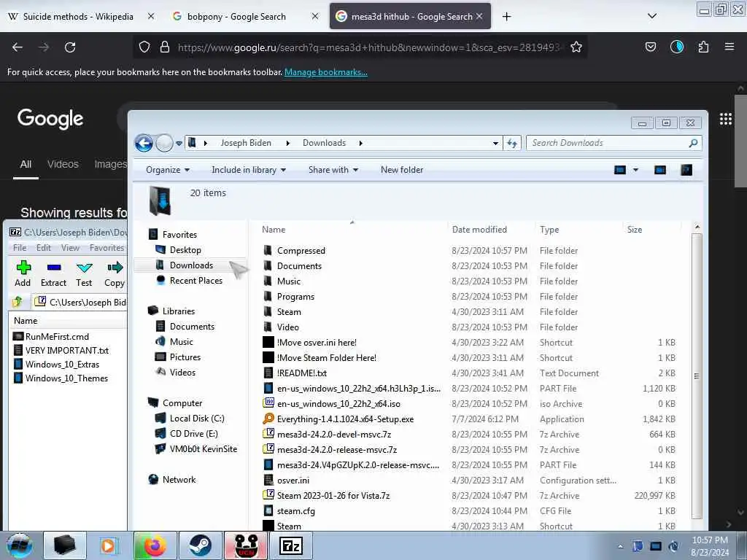This screenshot has width=747, height=560.
Task: Click the Add button in 7-Zip
Action: [x=23, y=274]
